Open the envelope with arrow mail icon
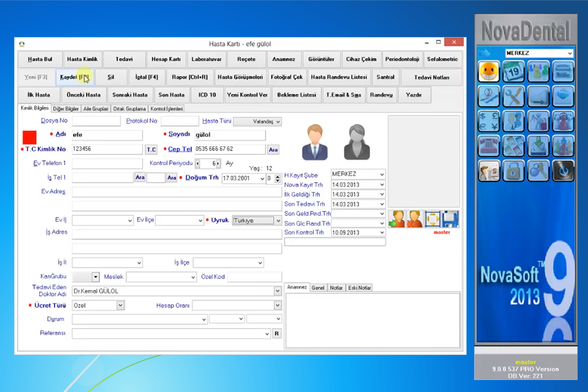The image size is (588, 392). point(538,96)
